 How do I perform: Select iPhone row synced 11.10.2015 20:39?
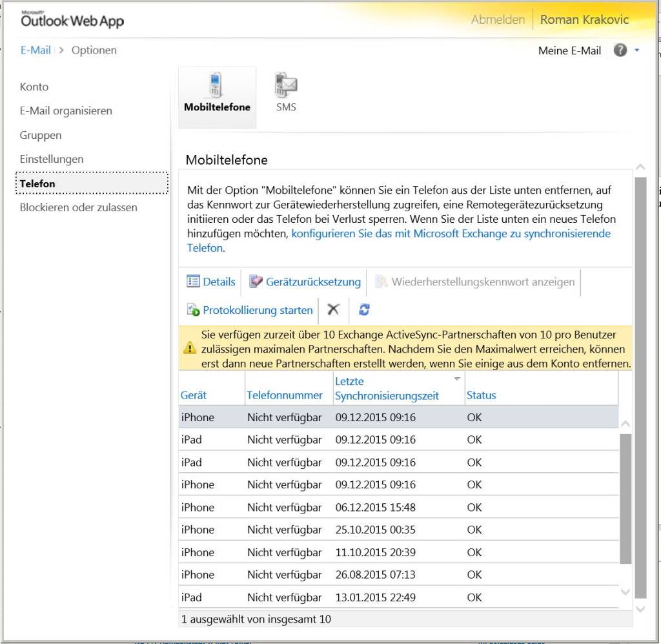[x=398, y=552]
